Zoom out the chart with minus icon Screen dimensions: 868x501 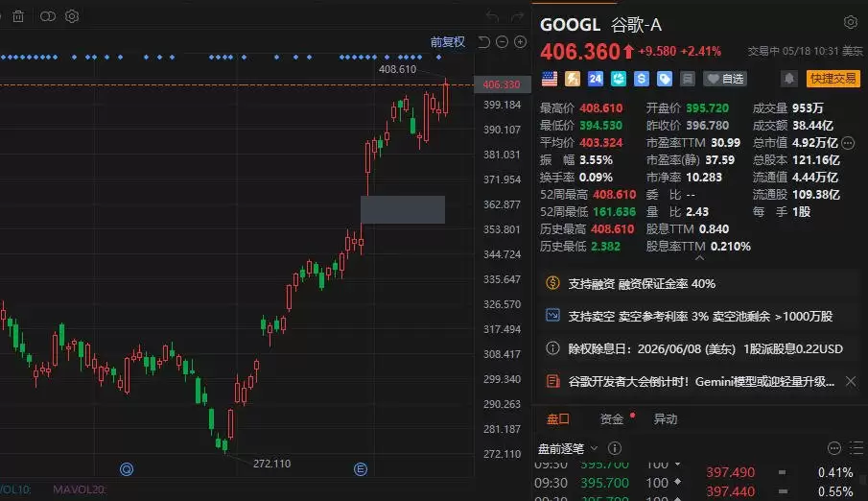[x=502, y=42]
